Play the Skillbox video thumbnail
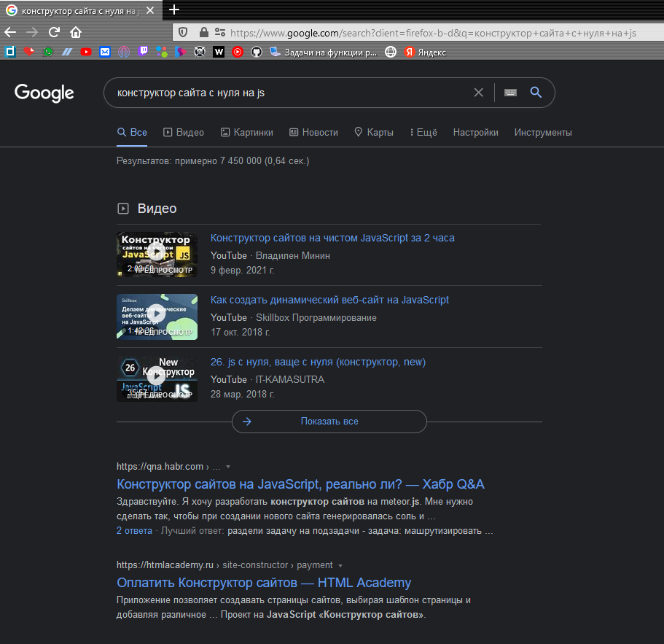This screenshot has height=644, width=664. [x=157, y=317]
